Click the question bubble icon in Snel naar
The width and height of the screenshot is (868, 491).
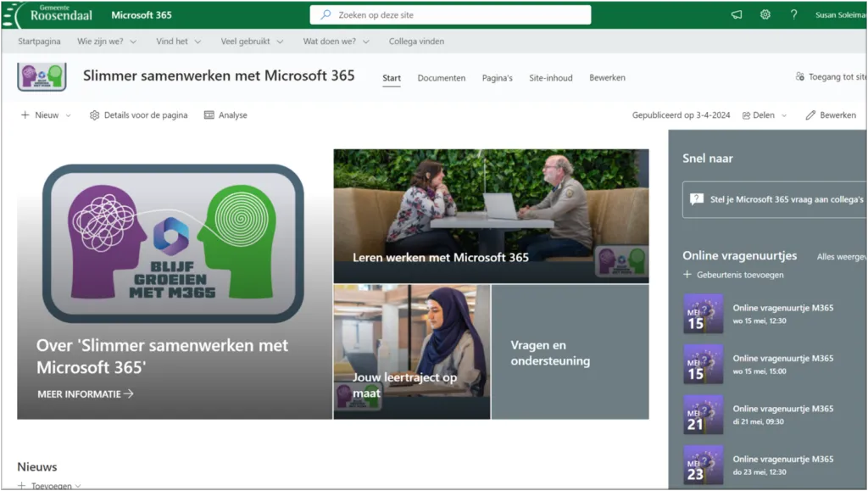[697, 199]
